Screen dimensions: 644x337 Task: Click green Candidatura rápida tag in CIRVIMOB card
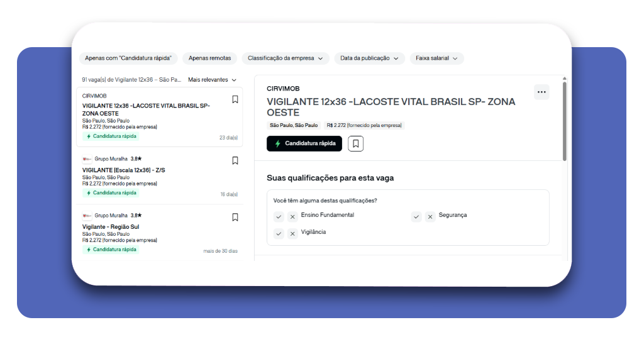pyautogui.click(x=111, y=136)
